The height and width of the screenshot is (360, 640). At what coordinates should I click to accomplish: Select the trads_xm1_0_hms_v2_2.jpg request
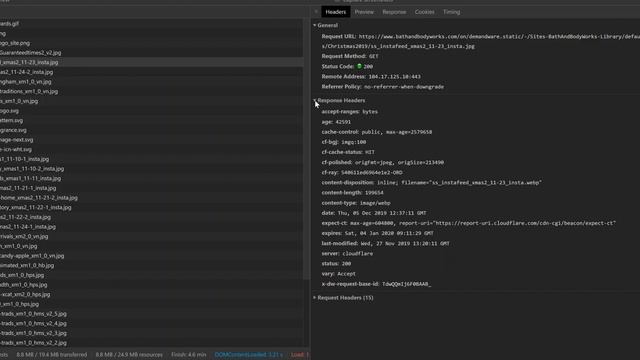(151, 343)
